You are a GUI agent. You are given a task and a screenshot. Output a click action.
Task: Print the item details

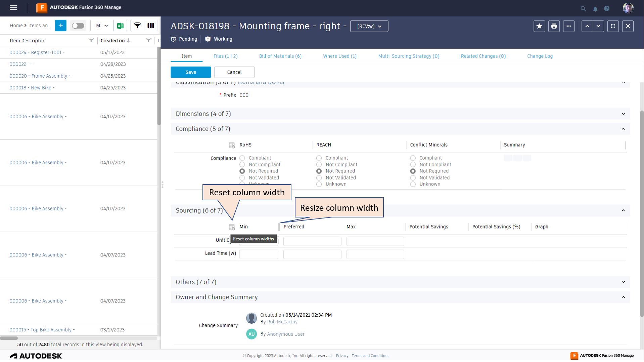point(554,26)
